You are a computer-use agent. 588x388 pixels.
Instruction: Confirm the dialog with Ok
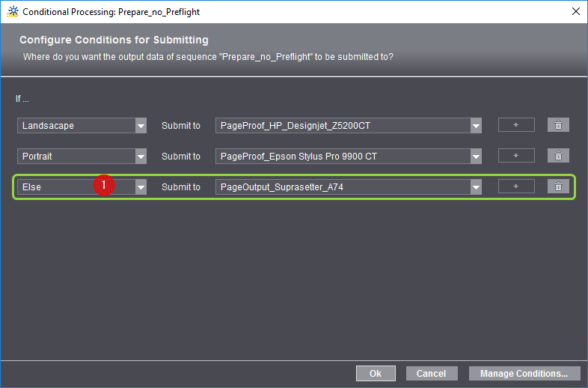[376, 373]
